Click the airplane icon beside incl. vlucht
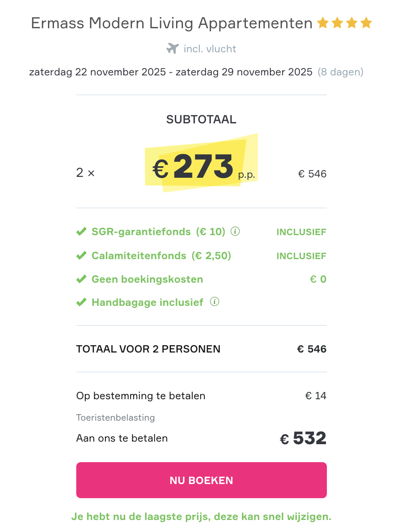Screen dimensions: 407x532 pos(172,49)
